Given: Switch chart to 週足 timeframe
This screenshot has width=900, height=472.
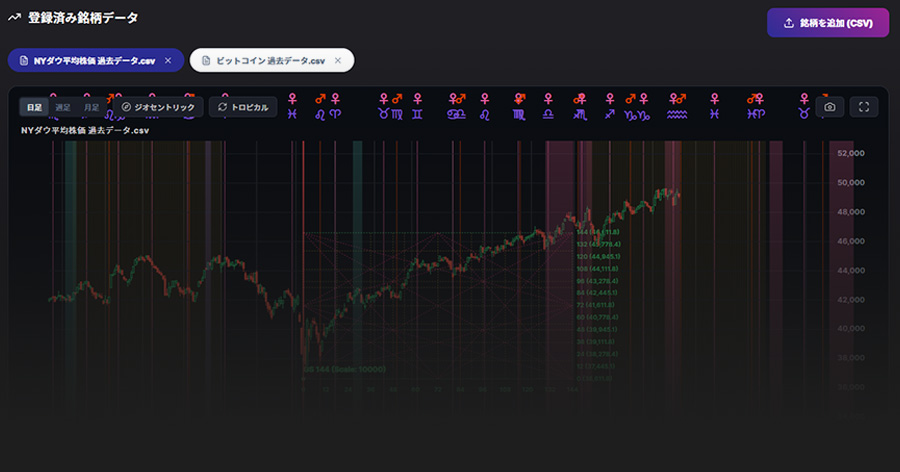Looking at the screenshot, I should point(63,106).
